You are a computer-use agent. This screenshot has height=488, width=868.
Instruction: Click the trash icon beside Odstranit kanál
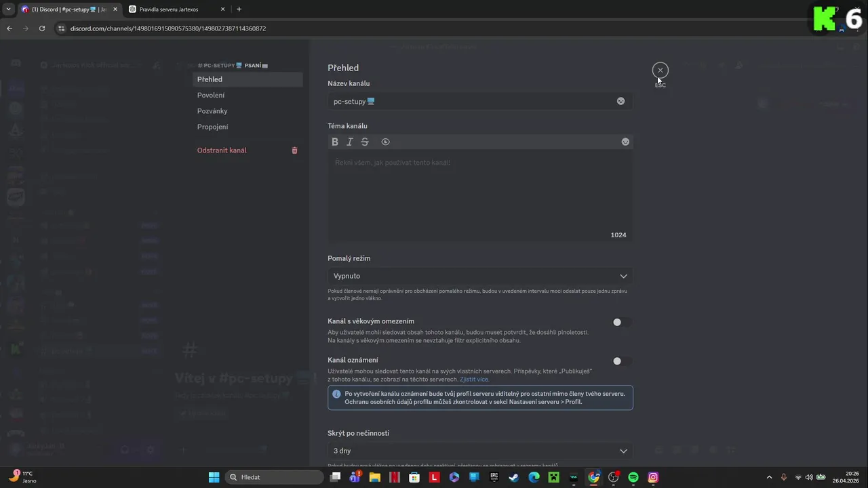(x=294, y=150)
